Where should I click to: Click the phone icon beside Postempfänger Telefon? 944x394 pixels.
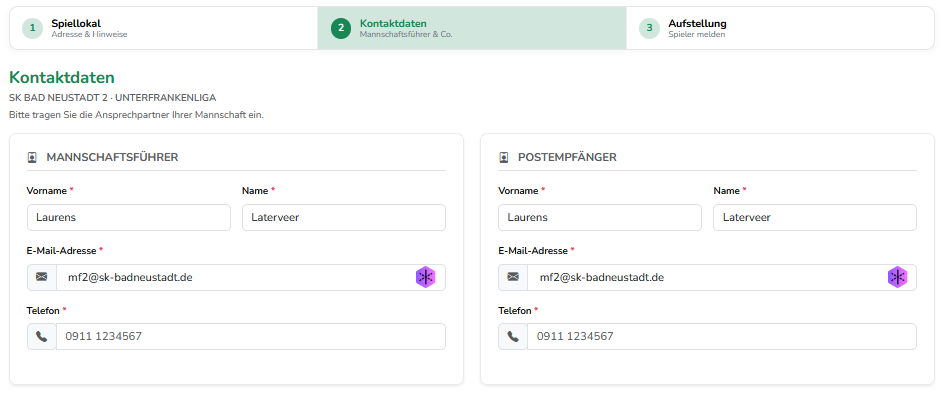[513, 336]
